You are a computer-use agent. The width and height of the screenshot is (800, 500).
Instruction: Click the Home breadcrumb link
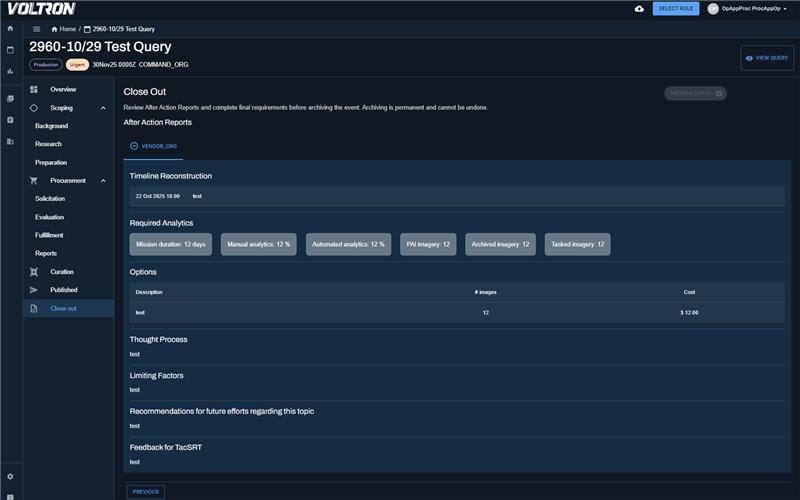click(x=63, y=29)
